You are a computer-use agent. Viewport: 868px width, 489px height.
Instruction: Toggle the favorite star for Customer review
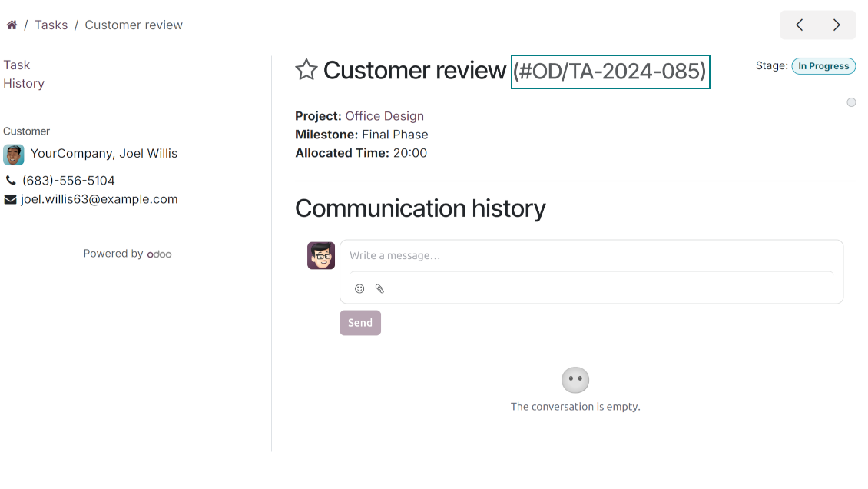306,70
